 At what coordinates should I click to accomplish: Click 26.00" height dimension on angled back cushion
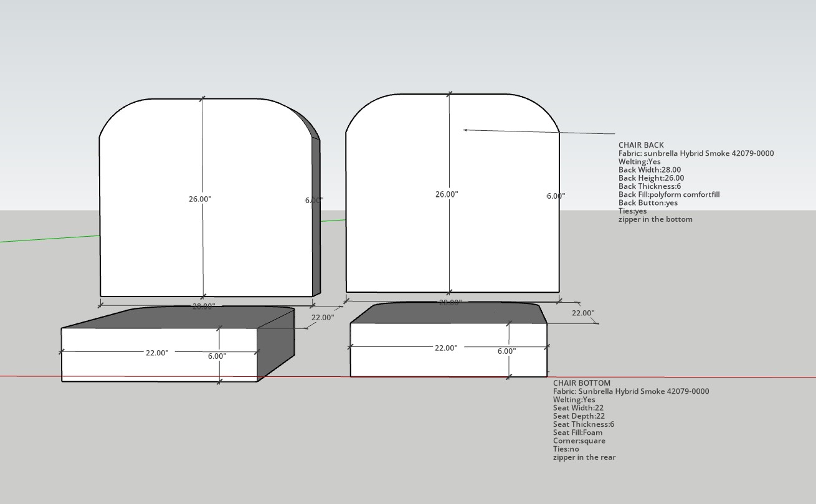[201, 199]
